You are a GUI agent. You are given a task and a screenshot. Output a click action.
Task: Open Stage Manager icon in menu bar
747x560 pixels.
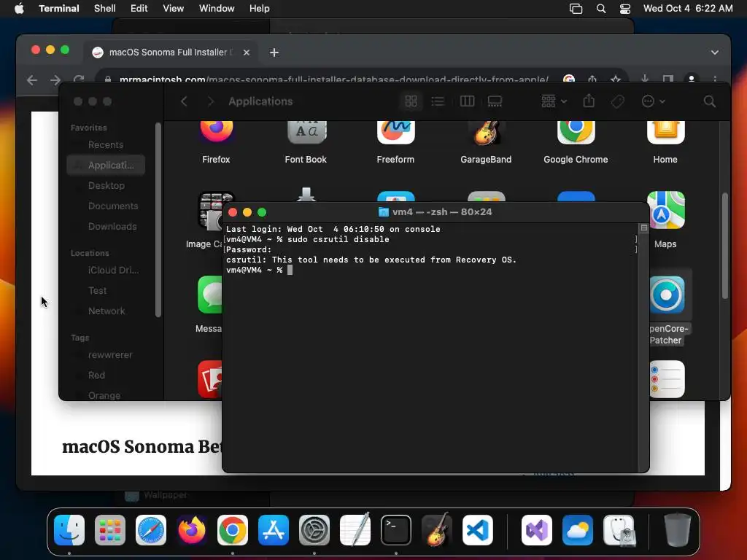[576, 9]
